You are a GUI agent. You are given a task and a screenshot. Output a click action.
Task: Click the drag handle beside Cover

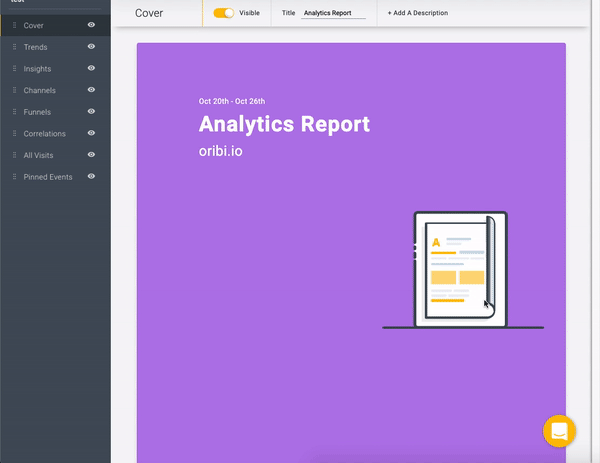[x=15, y=25]
